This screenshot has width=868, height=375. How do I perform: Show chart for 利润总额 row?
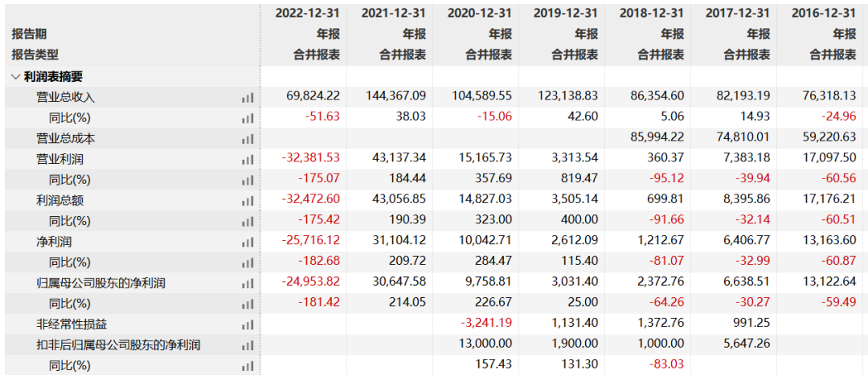click(x=248, y=201)
